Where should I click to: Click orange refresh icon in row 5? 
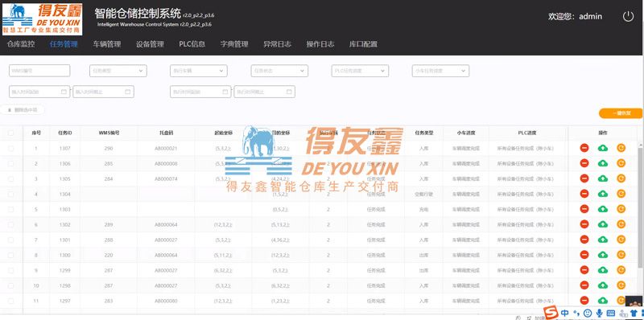click(x=621, y=209)
